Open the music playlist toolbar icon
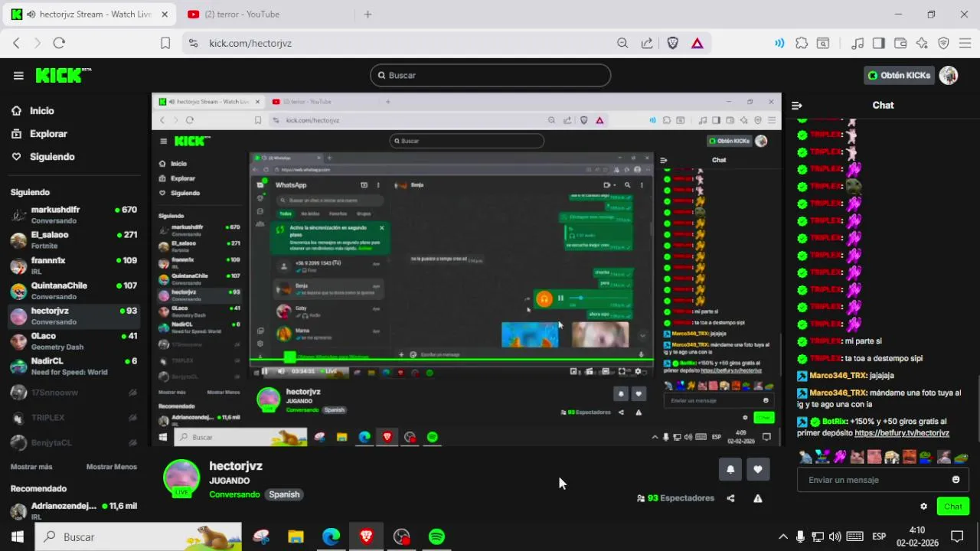Image resolution: width=980 pixels, height=551 pixels. [x=857, y=43]
